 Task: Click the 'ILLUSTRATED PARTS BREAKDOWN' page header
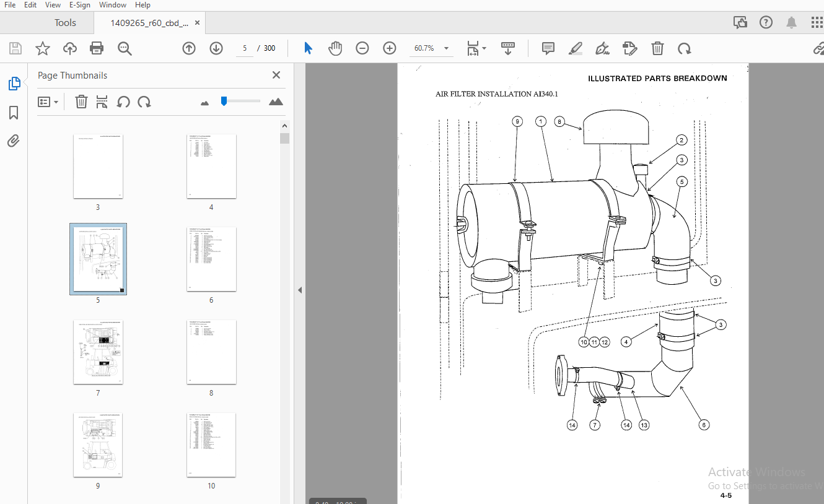[657, 79]
